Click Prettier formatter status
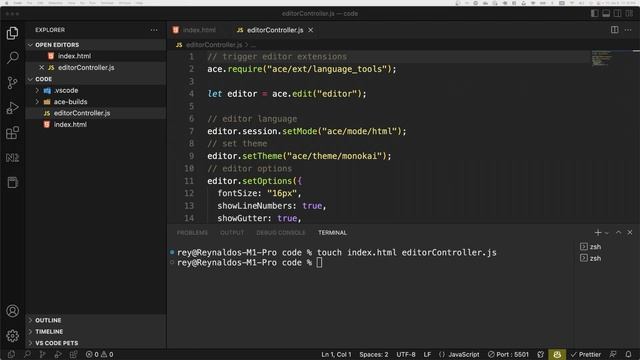640x360 pixels. point(586,354)
